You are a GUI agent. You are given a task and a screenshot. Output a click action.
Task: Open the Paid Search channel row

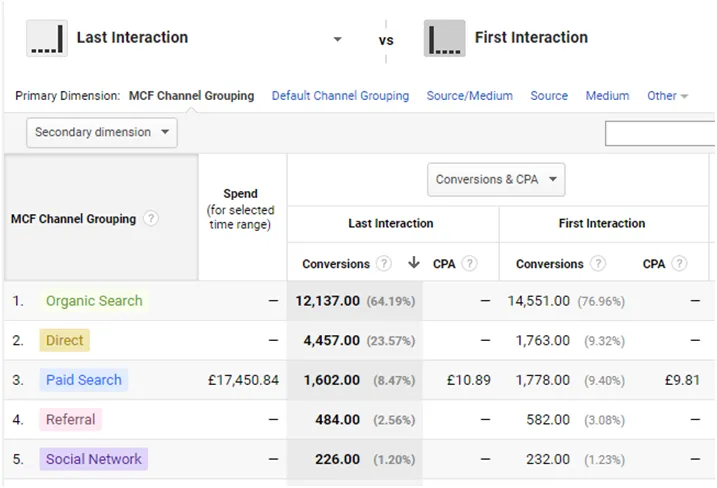84,380
